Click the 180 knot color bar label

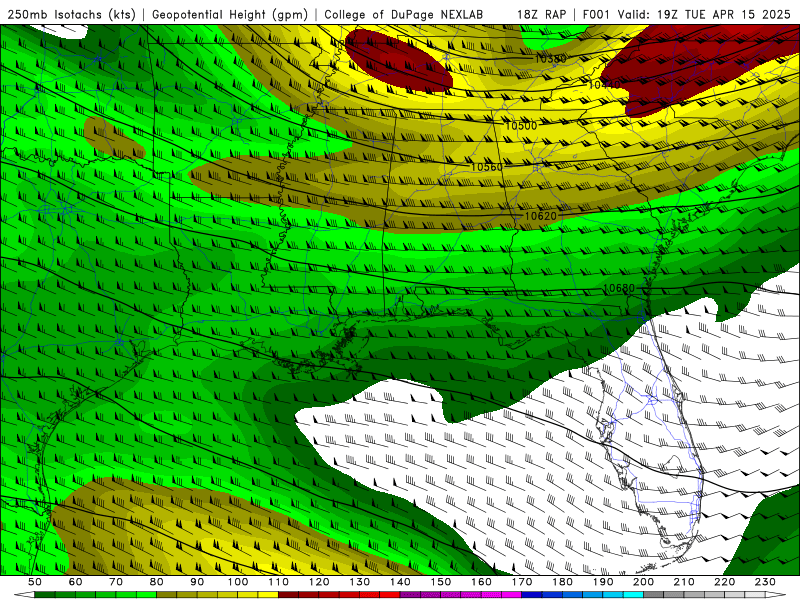tap(562, 582)
